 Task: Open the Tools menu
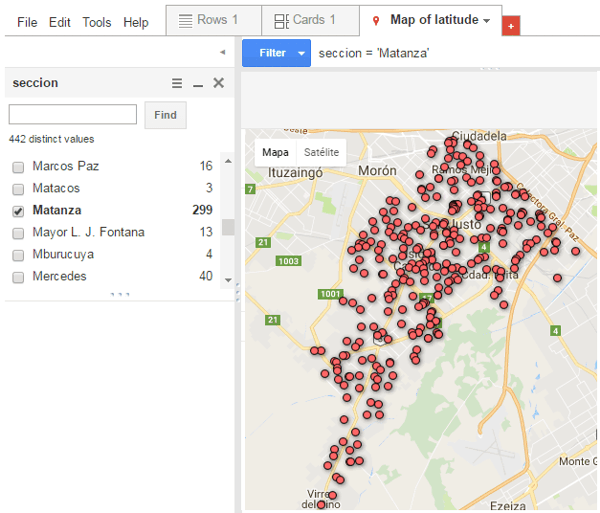[x=97, y=22]
